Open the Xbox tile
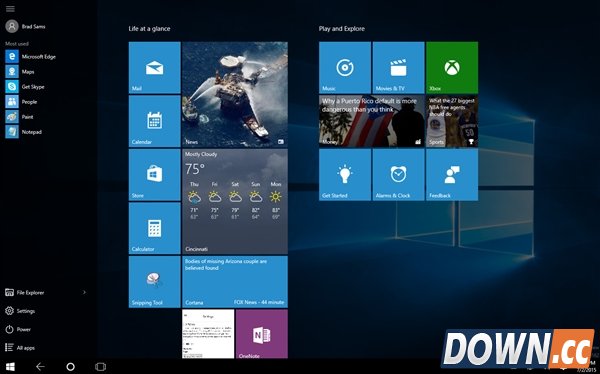 [452, 67]
